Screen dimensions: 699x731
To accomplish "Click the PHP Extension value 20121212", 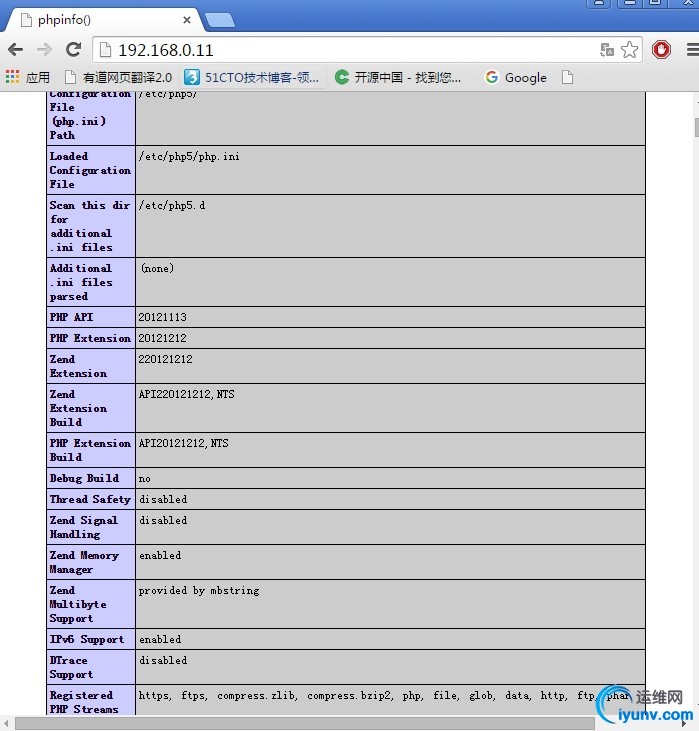I will [x=162, y=338].
